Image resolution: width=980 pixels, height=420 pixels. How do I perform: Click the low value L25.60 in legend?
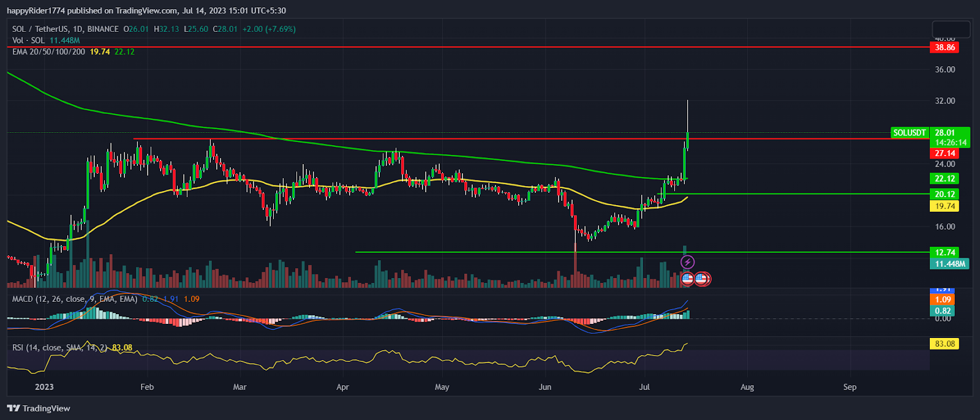click(196, 29)
